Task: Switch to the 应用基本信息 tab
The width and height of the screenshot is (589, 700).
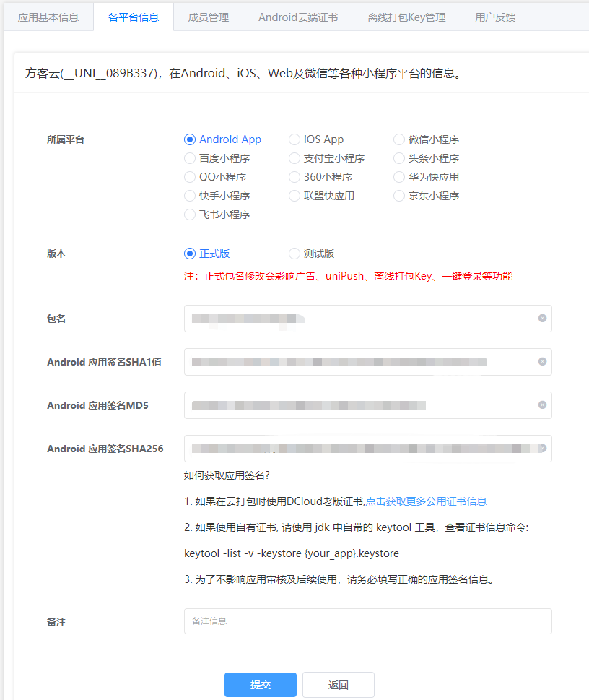Action: click(x=48, y=17)
